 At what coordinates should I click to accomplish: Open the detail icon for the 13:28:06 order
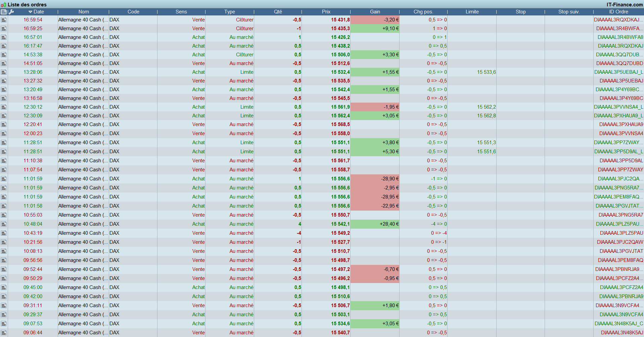pos(4,72)
